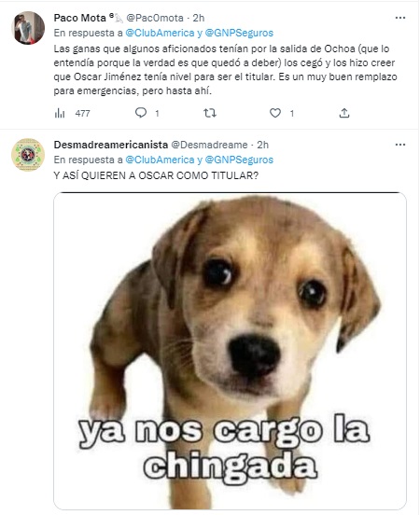
Task: View Paco Mota's profile picture
Action: coord(28,28)
